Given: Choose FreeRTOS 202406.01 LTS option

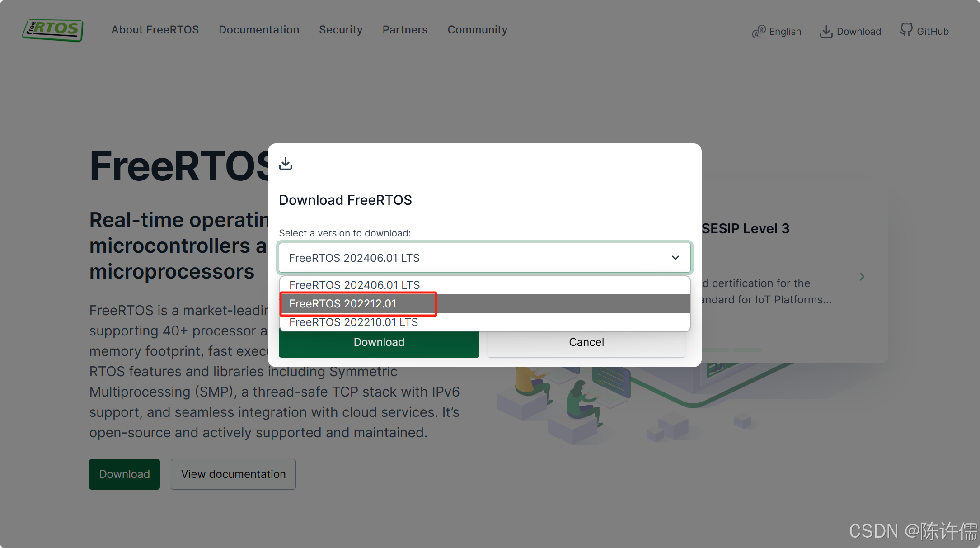Looking at the screenshot, I should [x=354, y=285].
